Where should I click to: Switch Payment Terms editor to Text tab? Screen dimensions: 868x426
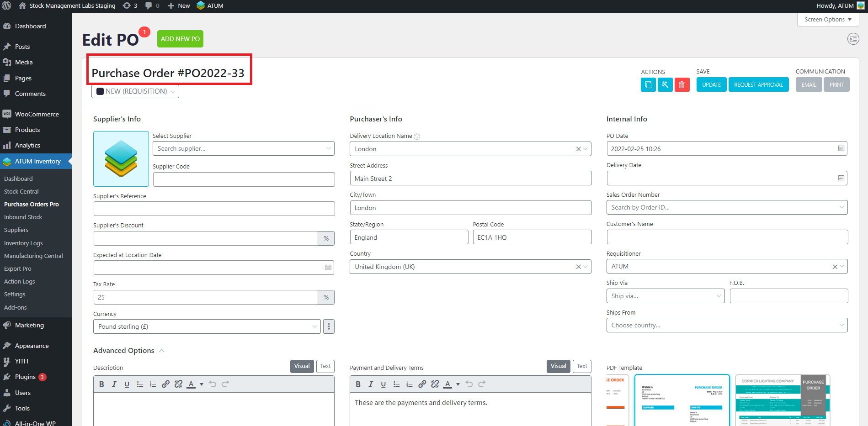582,366
